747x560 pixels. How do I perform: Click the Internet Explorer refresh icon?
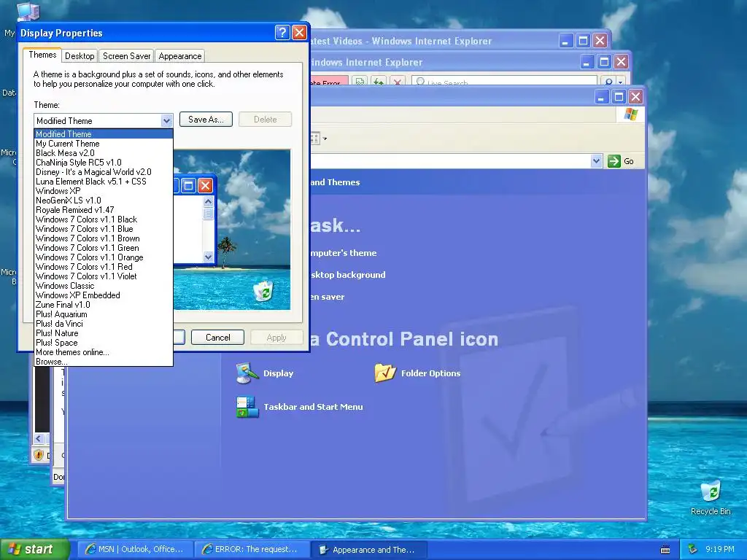379,82
